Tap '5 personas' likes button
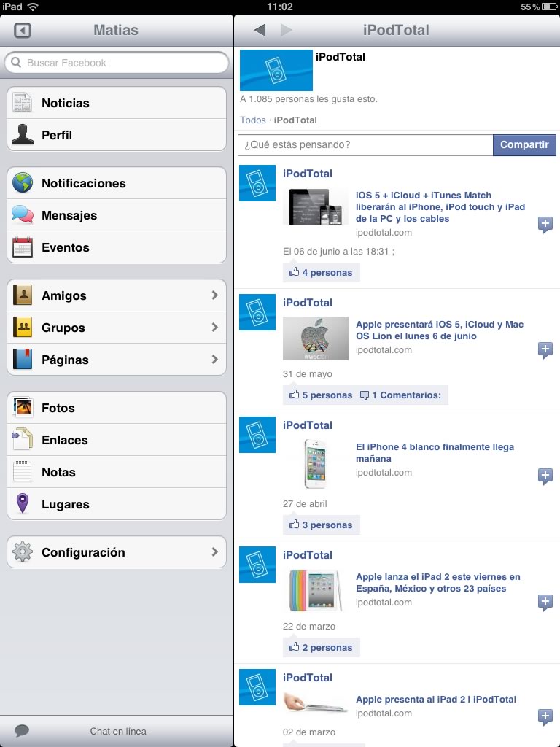The width and height of the screenshot is (560, 747). coord(321,395)
